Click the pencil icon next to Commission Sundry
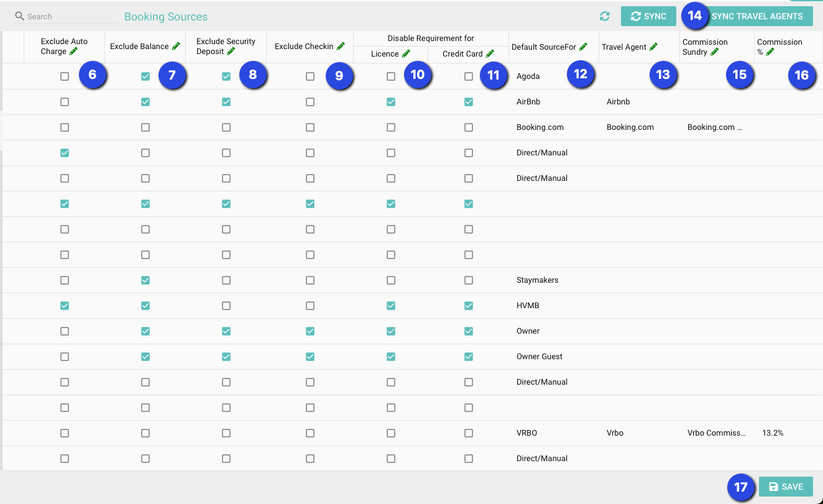The width and height of the screenshot is (823, 504). [x=714, y=52]
